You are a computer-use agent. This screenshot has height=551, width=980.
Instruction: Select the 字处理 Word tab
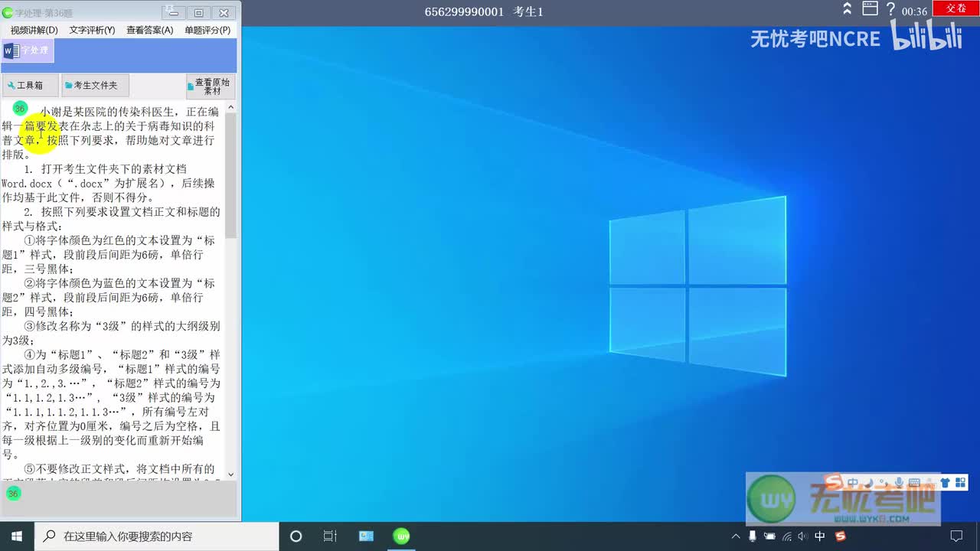(28, 51)
